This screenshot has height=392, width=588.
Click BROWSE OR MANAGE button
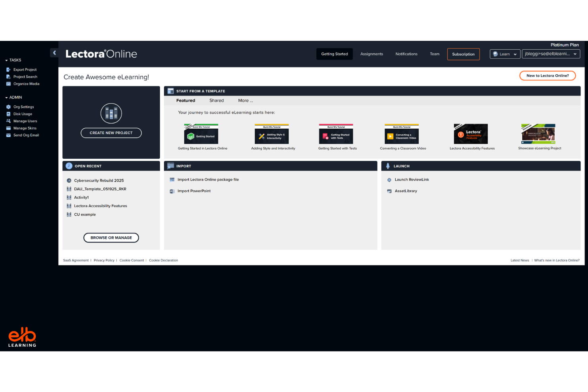(111, 238)
